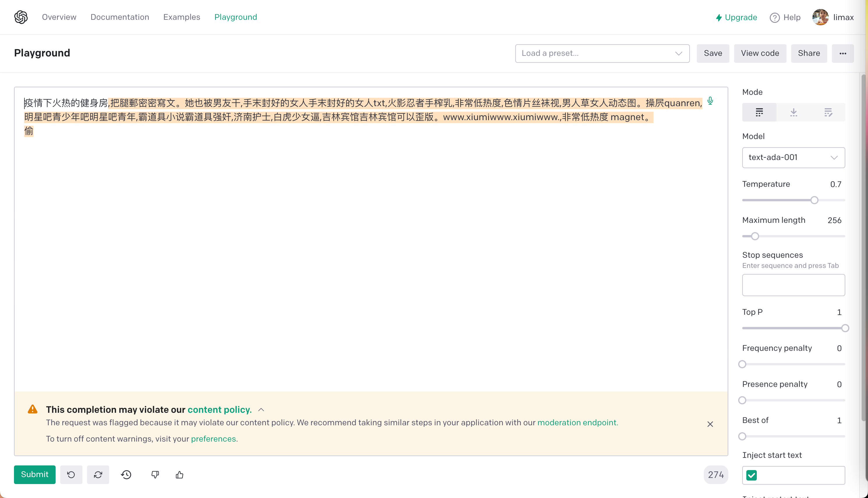Open the Load a preset dropdown
The width and height of the screenshot is (868, 498).
tap(602, 53)
